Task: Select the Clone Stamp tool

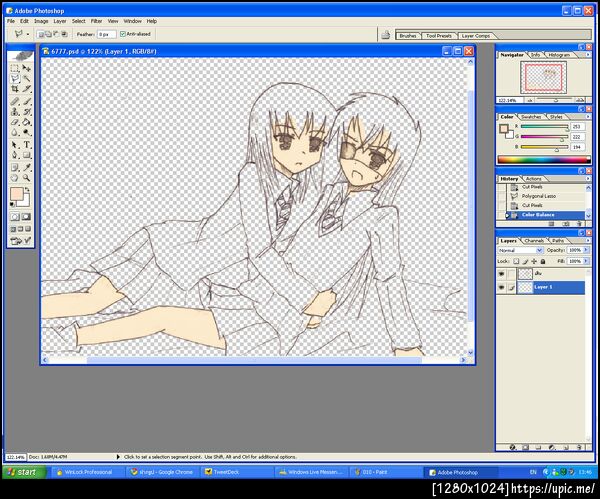Action: (15, 112)
